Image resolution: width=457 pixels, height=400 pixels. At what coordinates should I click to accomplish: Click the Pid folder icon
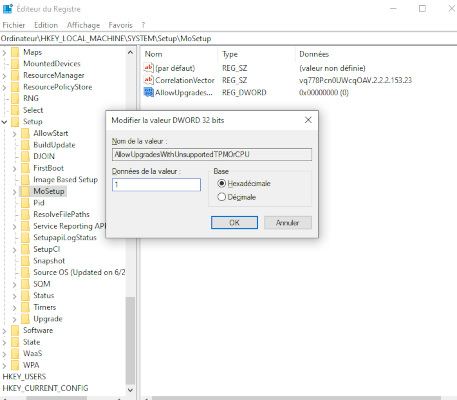25,203
